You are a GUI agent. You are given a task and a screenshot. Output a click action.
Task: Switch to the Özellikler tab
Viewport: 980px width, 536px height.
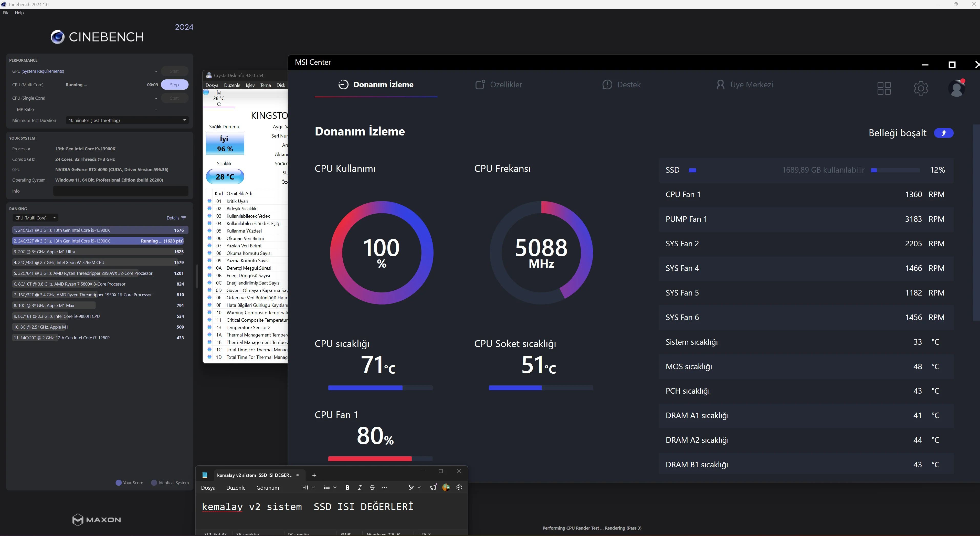point(498,85)
